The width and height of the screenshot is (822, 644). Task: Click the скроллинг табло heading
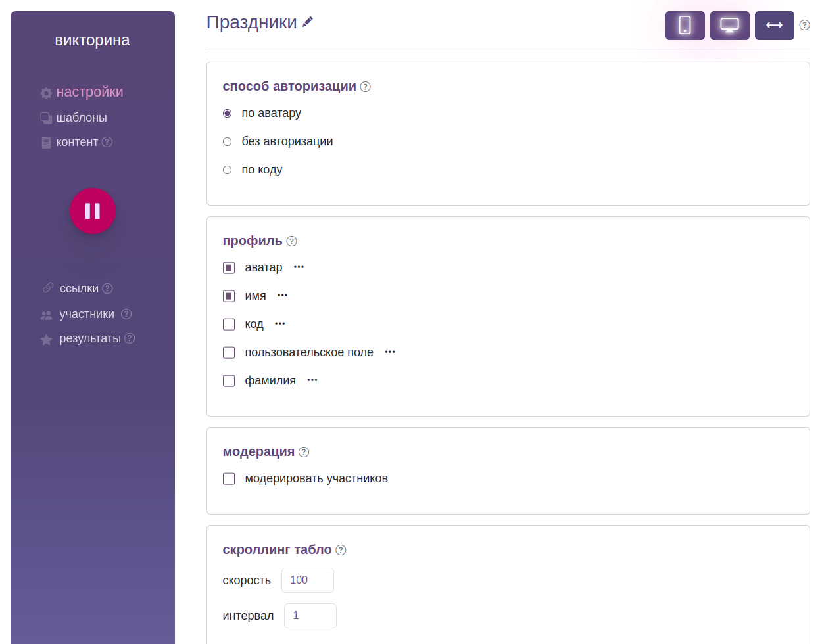tap(277, 549)
